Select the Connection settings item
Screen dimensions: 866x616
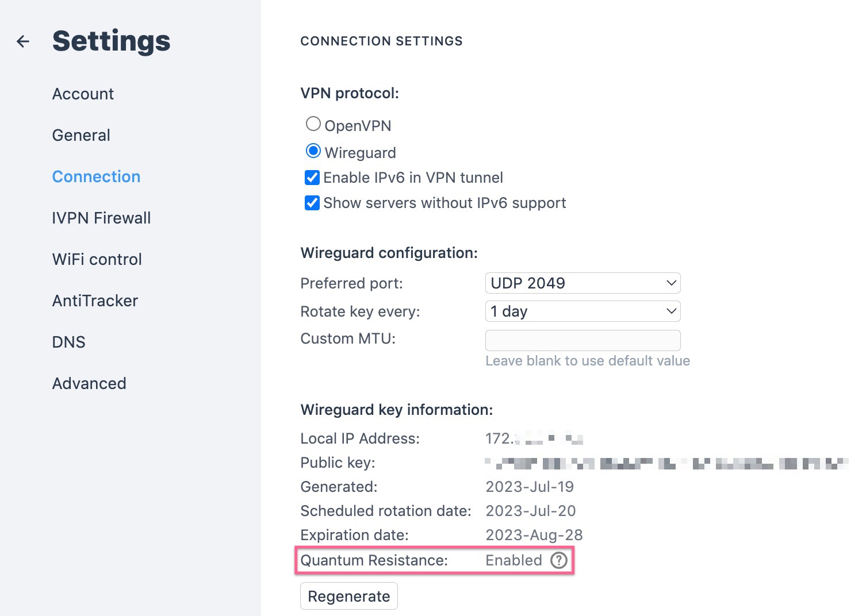[x=96, y=176]
